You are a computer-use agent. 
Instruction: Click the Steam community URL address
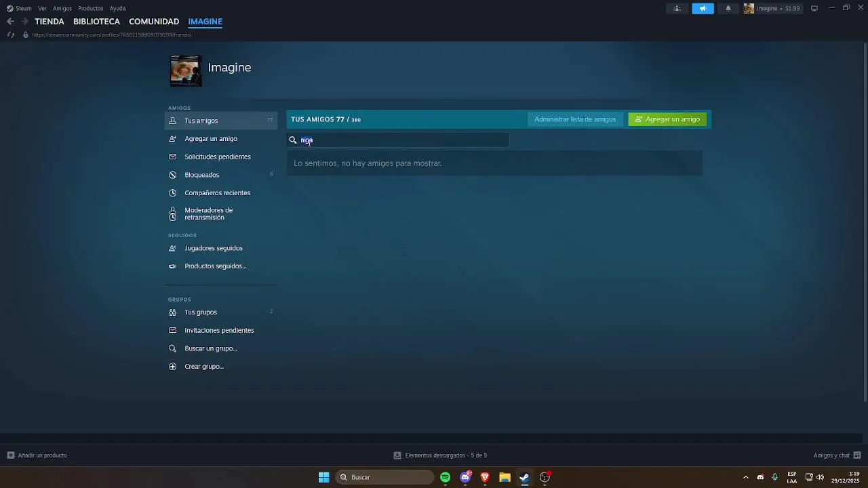tap(111, 35)
